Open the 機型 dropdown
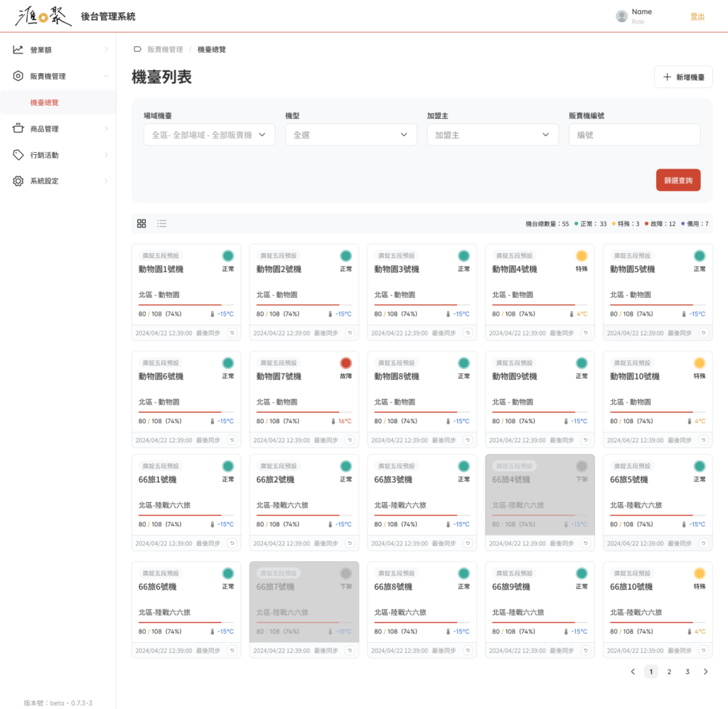Viewport: 728px width, 709px height. point(350,134)
